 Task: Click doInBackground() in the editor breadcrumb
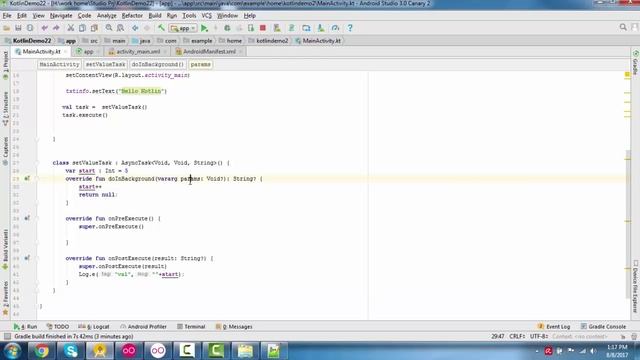tap(158, 64)
